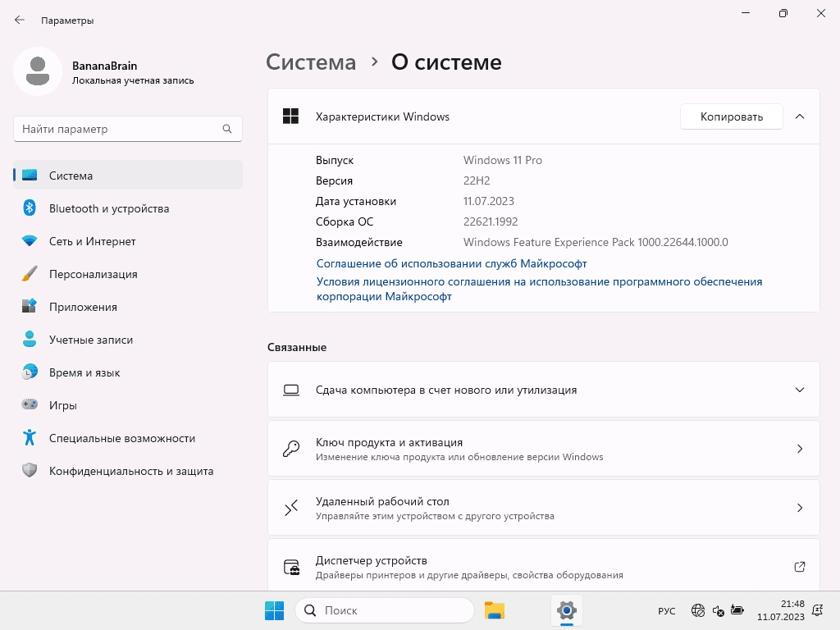Click the laptop icon for Сдача компьютера
The height and width of the screenshot is (630, 840).
(291, 390)
